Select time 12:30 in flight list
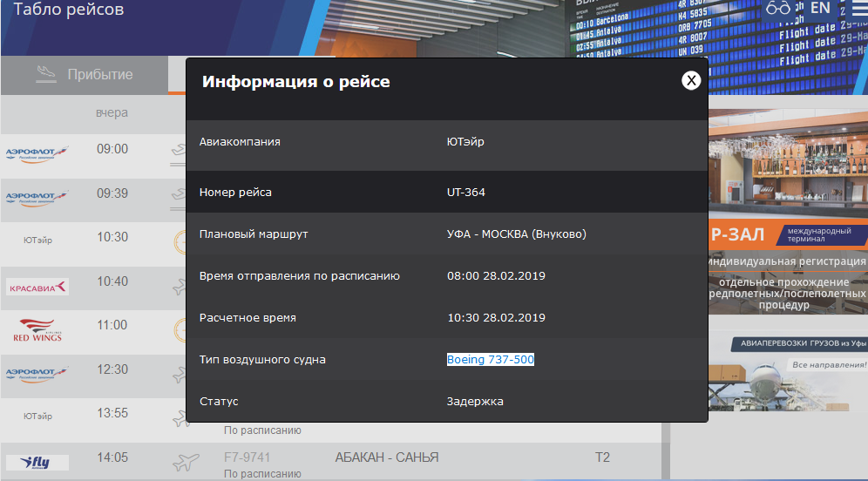 (x=112, y=369)
